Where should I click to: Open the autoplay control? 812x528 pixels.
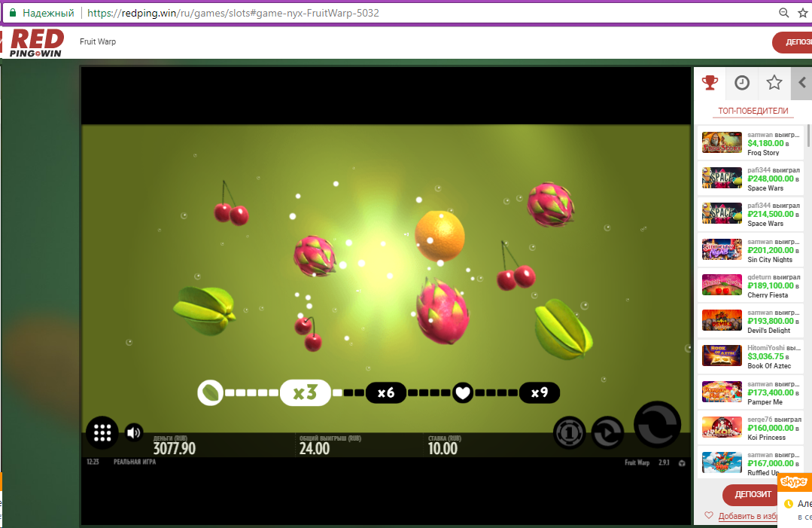click(607, 432)
